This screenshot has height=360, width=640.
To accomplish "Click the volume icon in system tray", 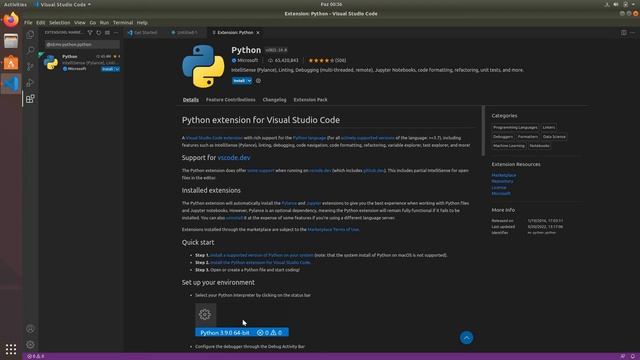I will (616, 4).
